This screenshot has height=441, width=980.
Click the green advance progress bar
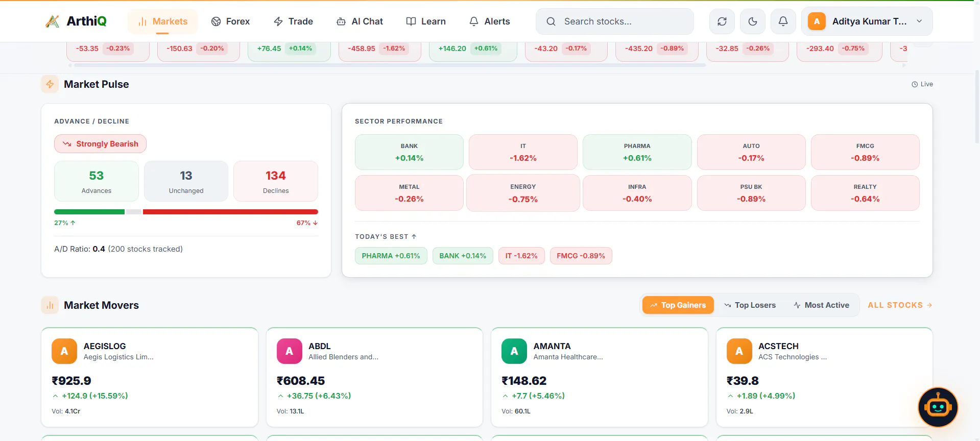(x=89, y=212)
